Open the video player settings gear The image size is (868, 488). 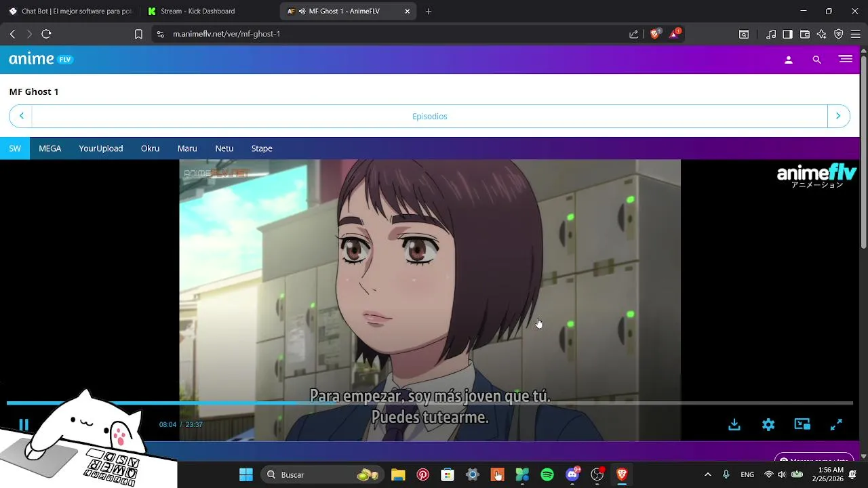(x=768, y=424)
